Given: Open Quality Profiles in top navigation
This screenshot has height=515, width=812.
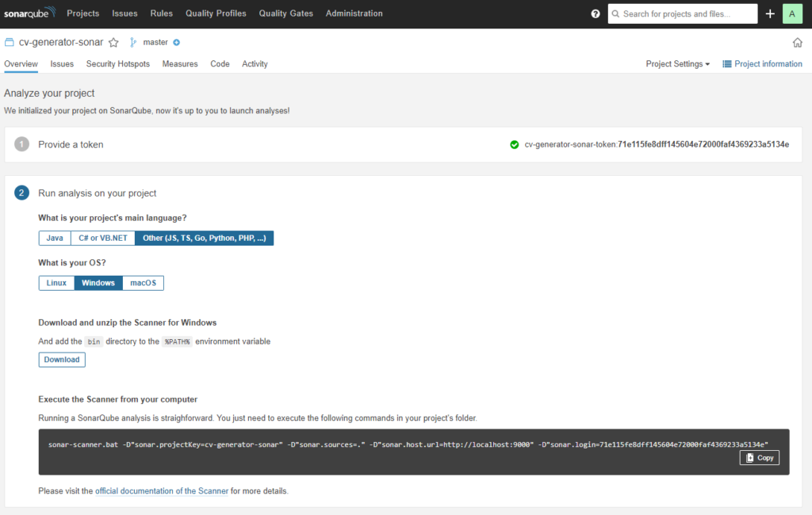Looking at the screenshot, I should pos(216,13).
